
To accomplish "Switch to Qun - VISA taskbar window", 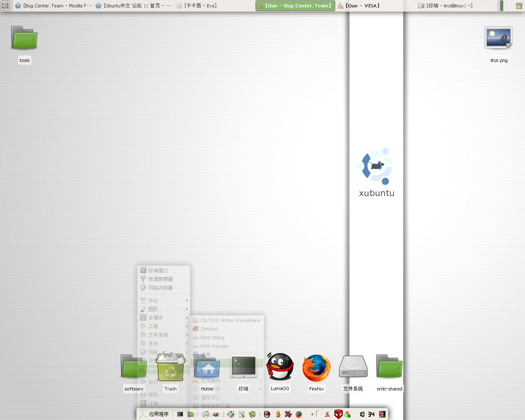I will pyautogui.click(x=375, y=6).
